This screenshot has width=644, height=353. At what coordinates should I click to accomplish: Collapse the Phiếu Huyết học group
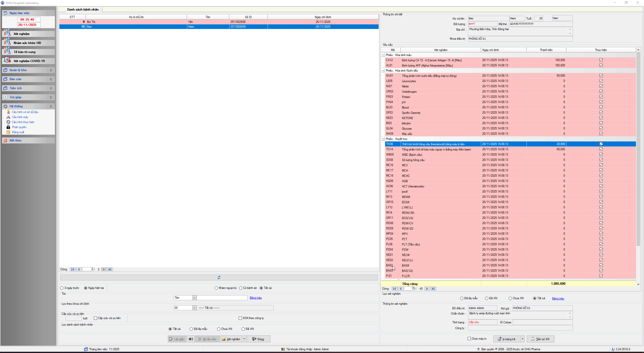click(383, 139)
